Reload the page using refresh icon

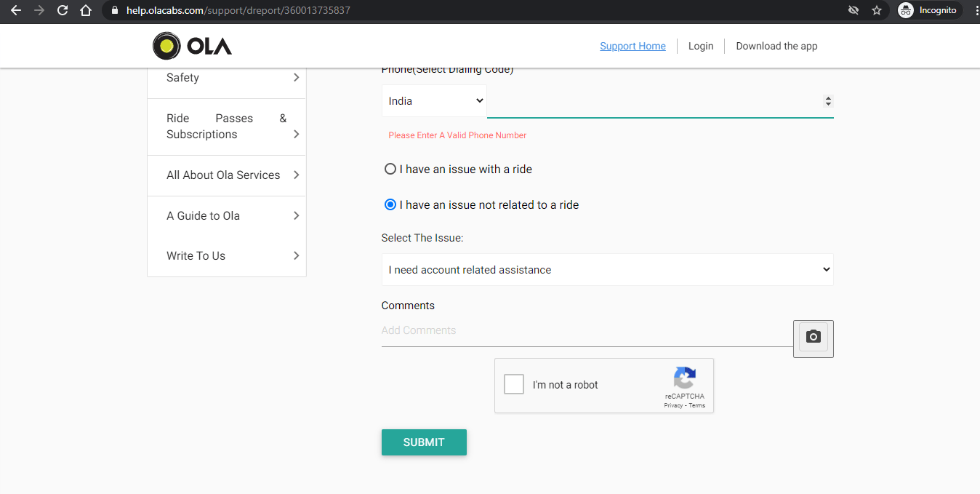pyautogui.click(x=62, y=10)
